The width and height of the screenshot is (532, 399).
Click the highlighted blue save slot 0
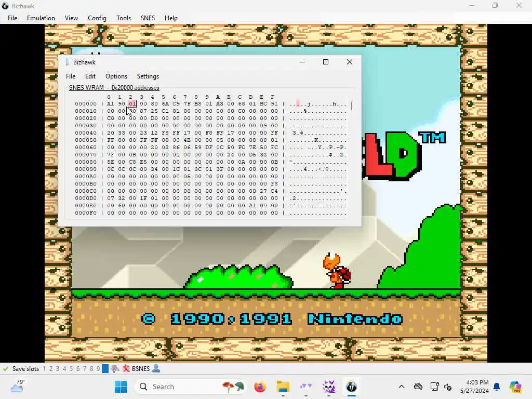pos(105,369)
